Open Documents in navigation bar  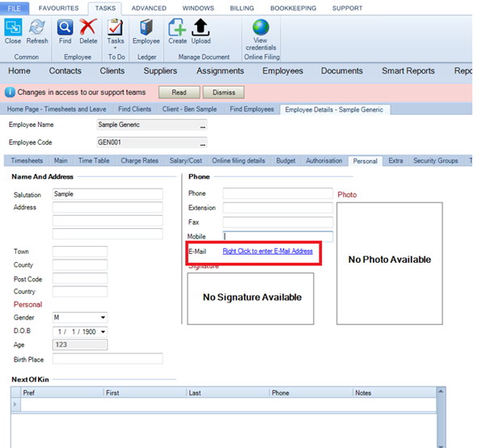(x=341, y=71)
